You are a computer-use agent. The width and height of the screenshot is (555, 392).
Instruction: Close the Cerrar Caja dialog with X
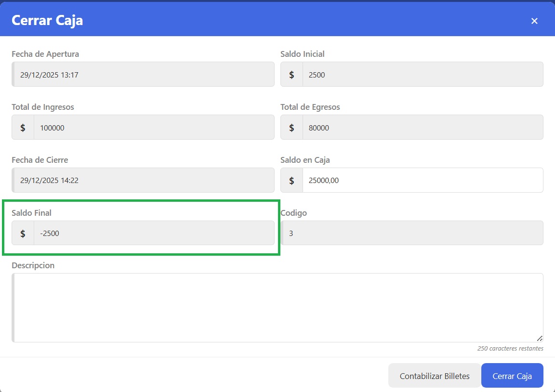[x=534, y=21]
